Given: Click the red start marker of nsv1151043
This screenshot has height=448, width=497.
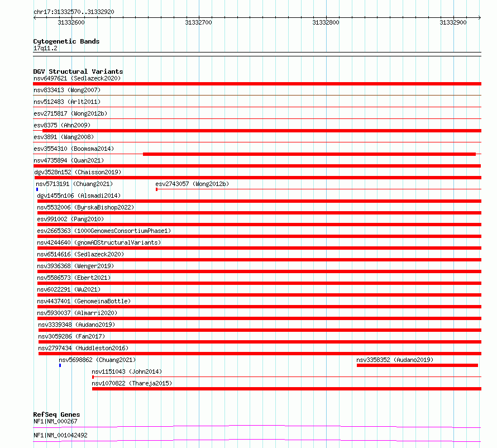Looking at the screenshot, I should click(x=93, y=377).
